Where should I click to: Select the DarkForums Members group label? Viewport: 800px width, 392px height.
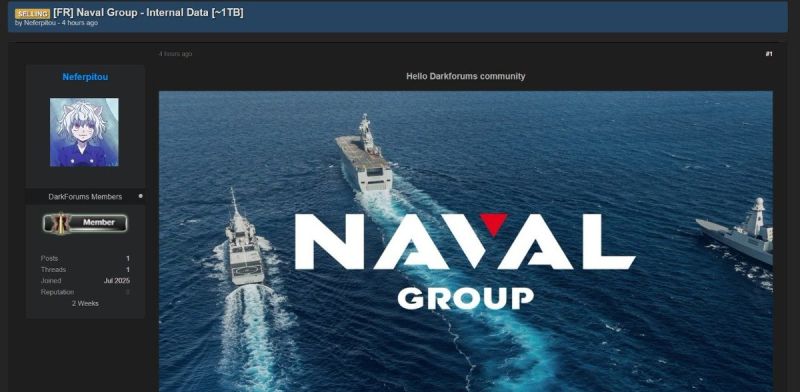(85, 197)
